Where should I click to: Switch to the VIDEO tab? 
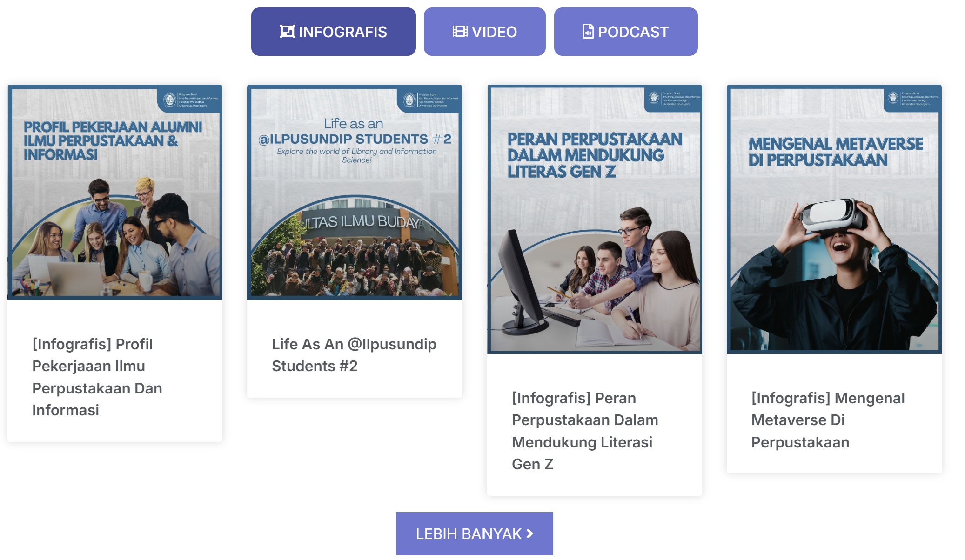484,32
